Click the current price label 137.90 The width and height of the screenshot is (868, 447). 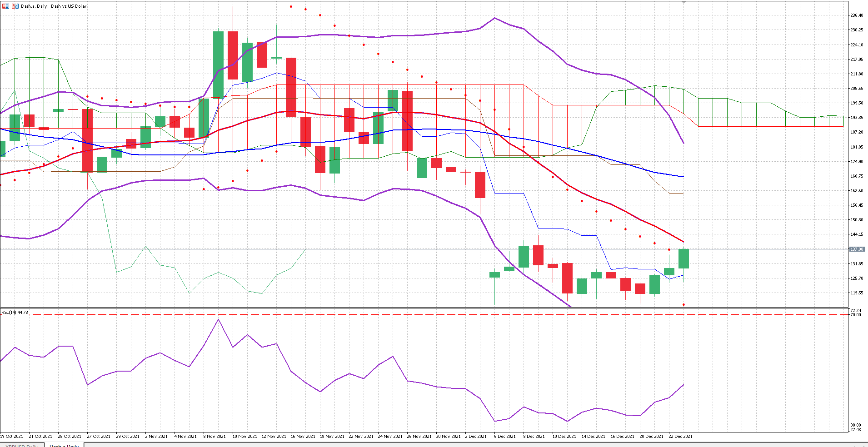pyautogui.click(x=857, y=249)
